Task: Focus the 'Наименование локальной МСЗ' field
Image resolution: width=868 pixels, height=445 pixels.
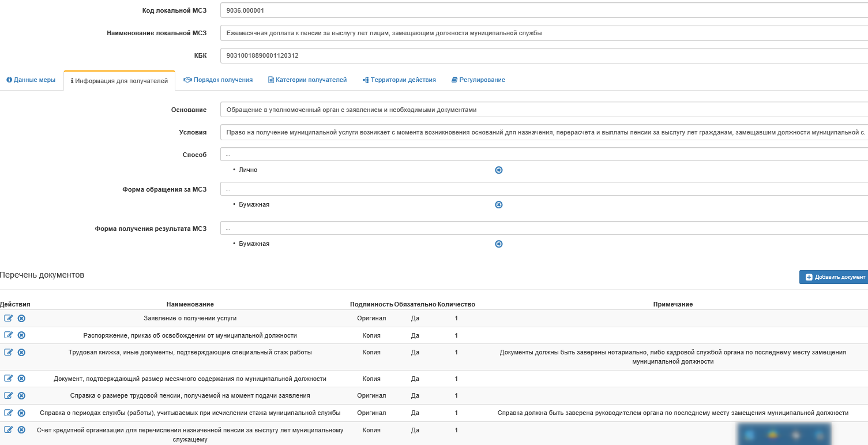Action: [544, 33]
